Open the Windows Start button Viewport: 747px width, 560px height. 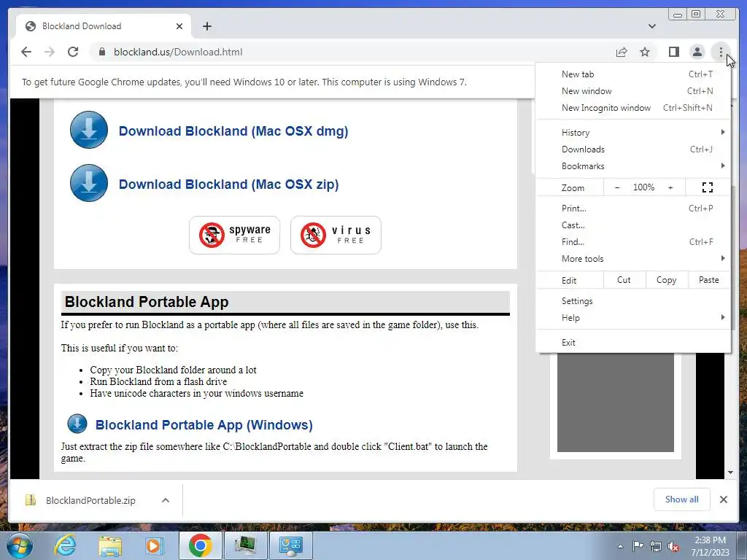tap(20, 545)
